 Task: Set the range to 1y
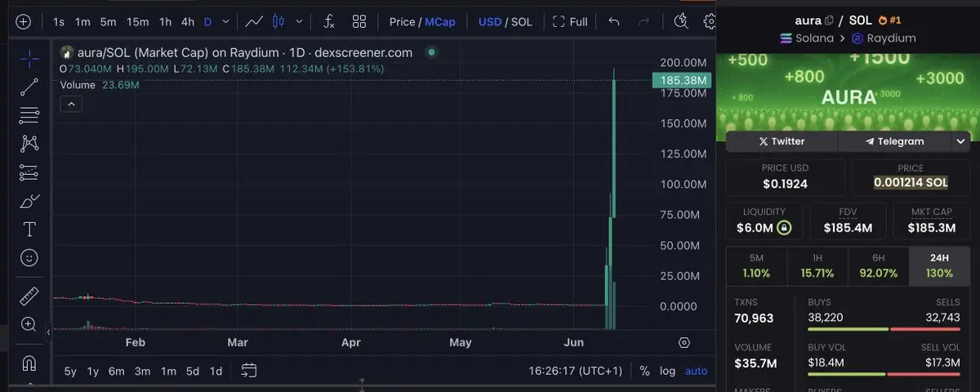click(93, 371)
